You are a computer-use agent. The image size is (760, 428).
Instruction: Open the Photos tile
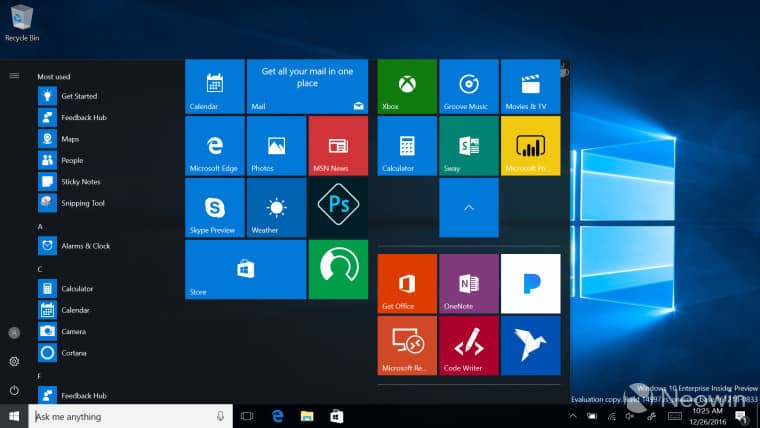(x=276, y=146)
